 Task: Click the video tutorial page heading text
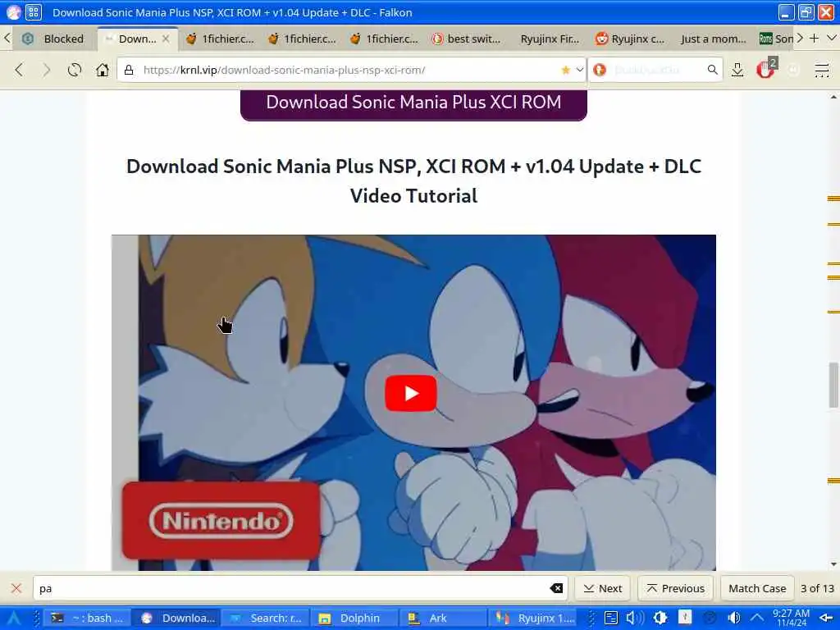pyautogui.click(x=413, y=181)
